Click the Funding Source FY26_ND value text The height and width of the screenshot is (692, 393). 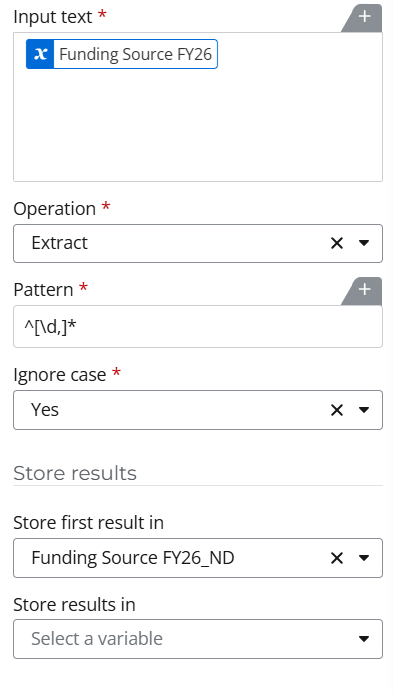(133, 558)
